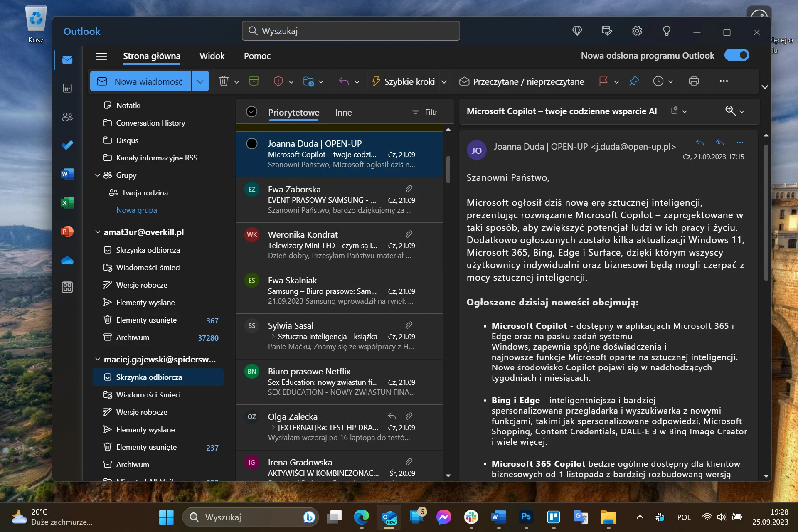Viewport: 798px width, 532px height.
Task: Open the Windows Start menu
Action: point(166,517)
